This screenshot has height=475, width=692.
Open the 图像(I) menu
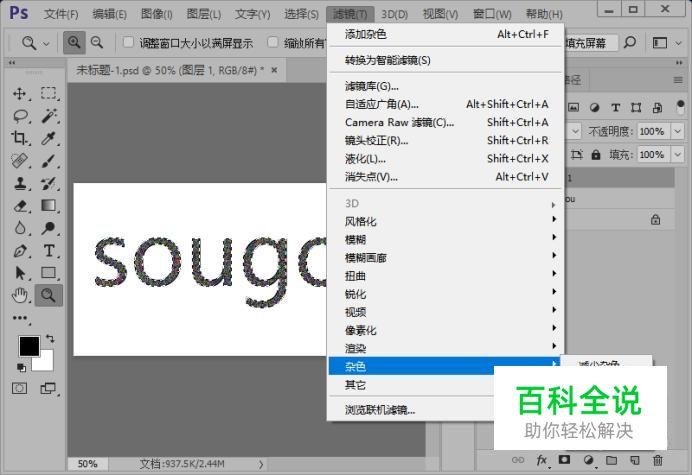click(x=156, y=14)
